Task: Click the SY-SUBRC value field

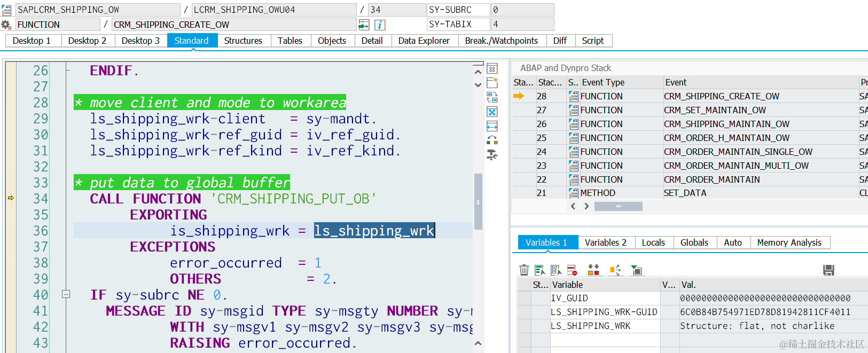Action: click(522, 10)
